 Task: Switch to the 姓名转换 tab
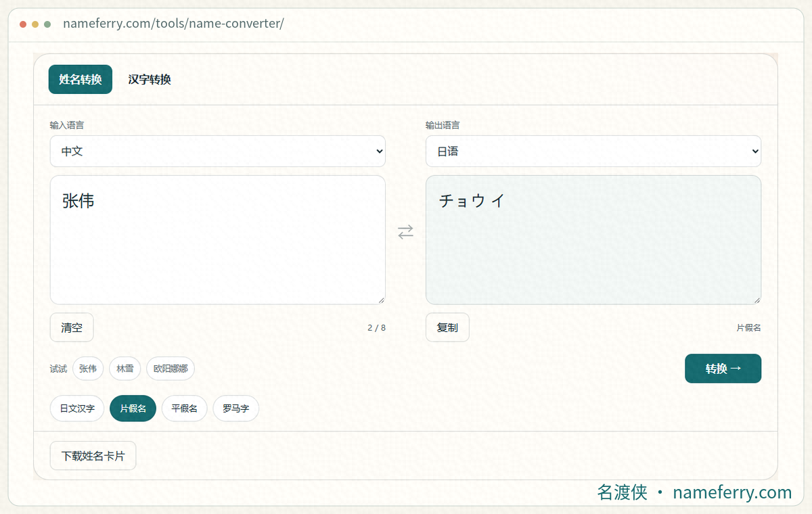(81, 79)
